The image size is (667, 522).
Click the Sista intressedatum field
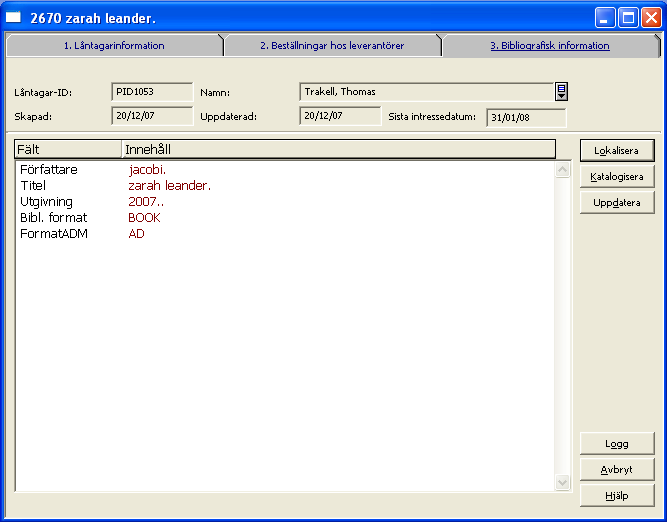click(x=526, y=118)
